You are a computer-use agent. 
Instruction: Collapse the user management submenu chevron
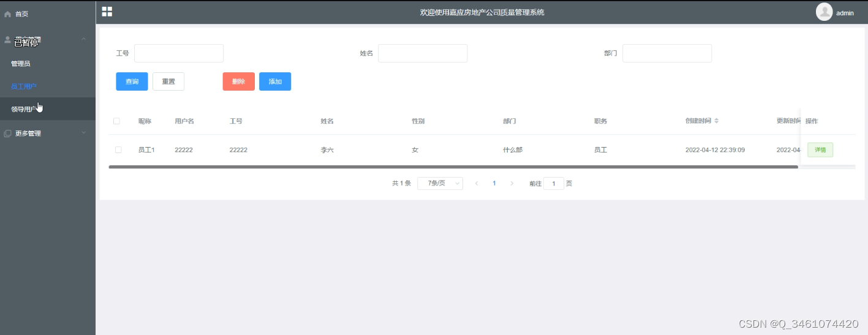point(84,39)
